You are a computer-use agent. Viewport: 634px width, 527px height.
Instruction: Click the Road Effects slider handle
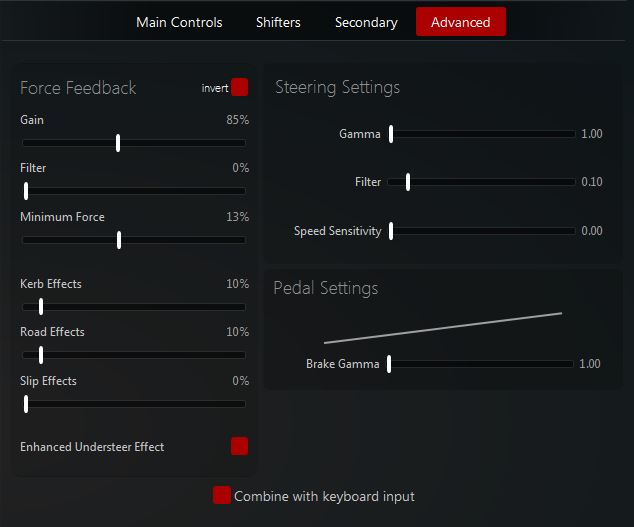tap(41, 355)
